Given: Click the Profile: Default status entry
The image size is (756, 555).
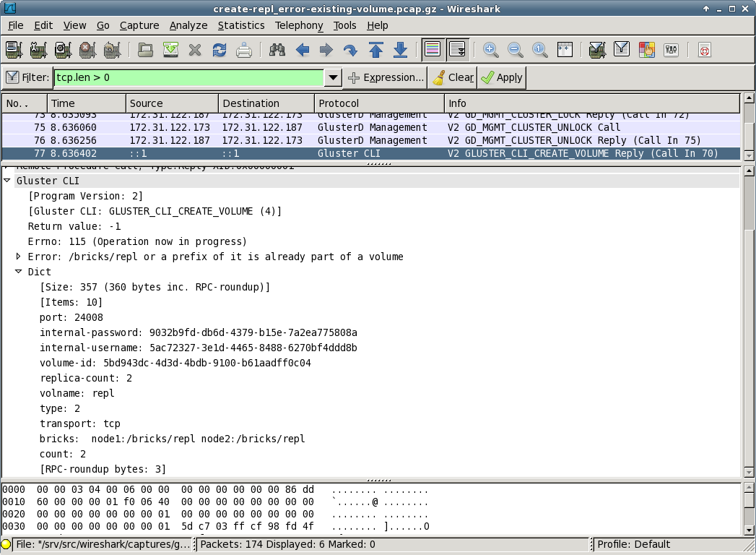Looking at the screenshot, I should tap(633, 544).
